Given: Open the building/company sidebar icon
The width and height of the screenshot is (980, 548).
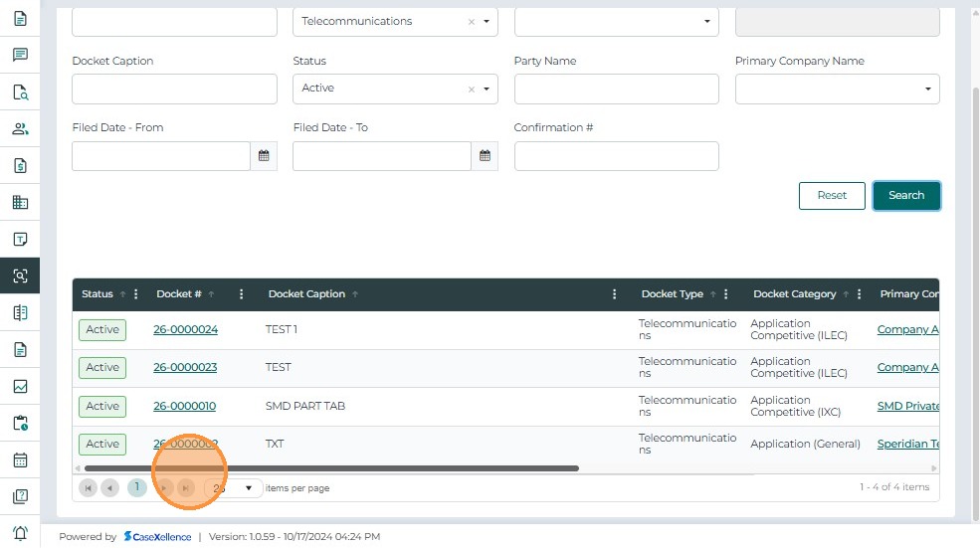Looking at the screenshot, I should pos(20,203).
